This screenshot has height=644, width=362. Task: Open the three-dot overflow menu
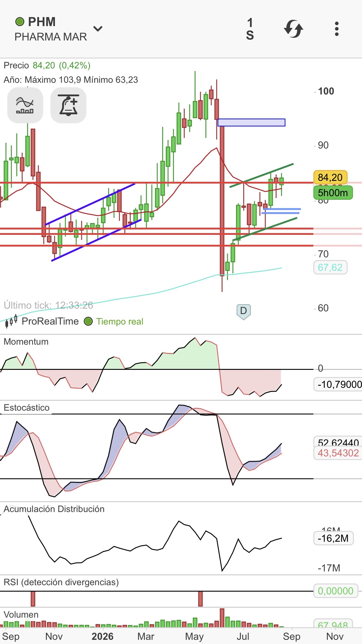(336, 29)
